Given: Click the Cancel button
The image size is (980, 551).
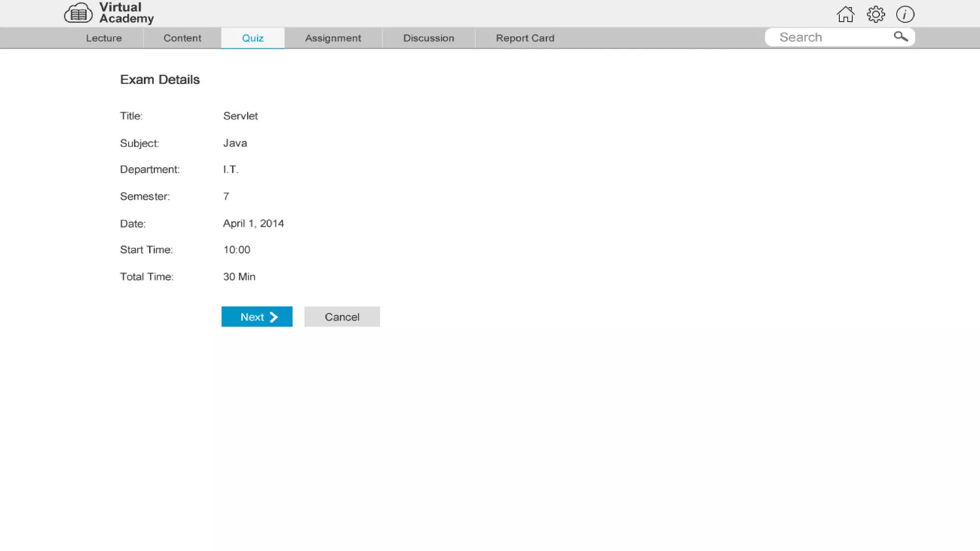Looking at the screenshot, I should tap(342, 317).
